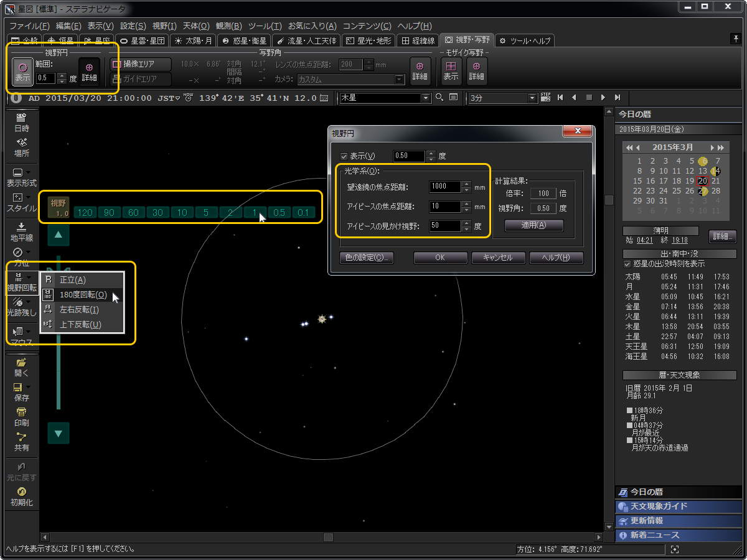Expand the 方位 sidebar dropdown
The image size is (747, 560).
(x=29, y=252)
